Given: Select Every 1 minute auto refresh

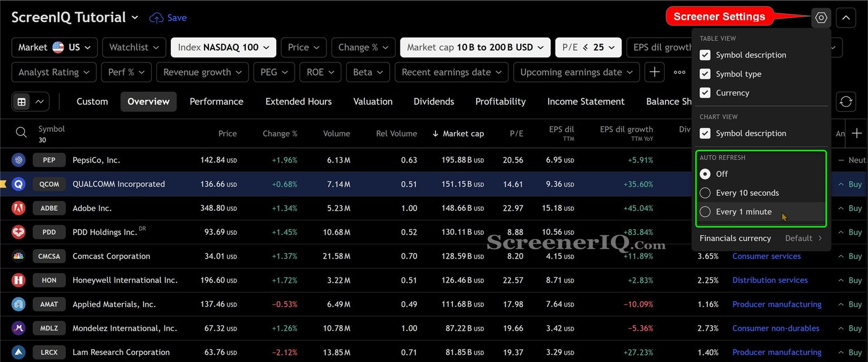Looking at the screenshot, I should pos(705,212).
